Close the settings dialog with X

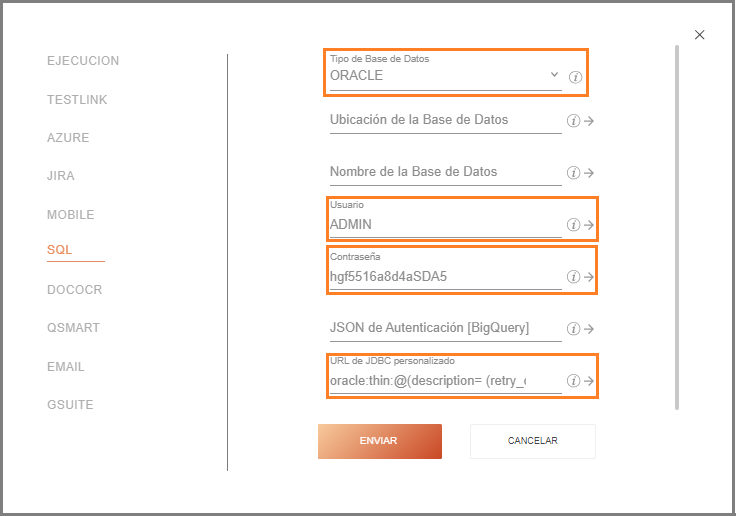tap(699, 35)
